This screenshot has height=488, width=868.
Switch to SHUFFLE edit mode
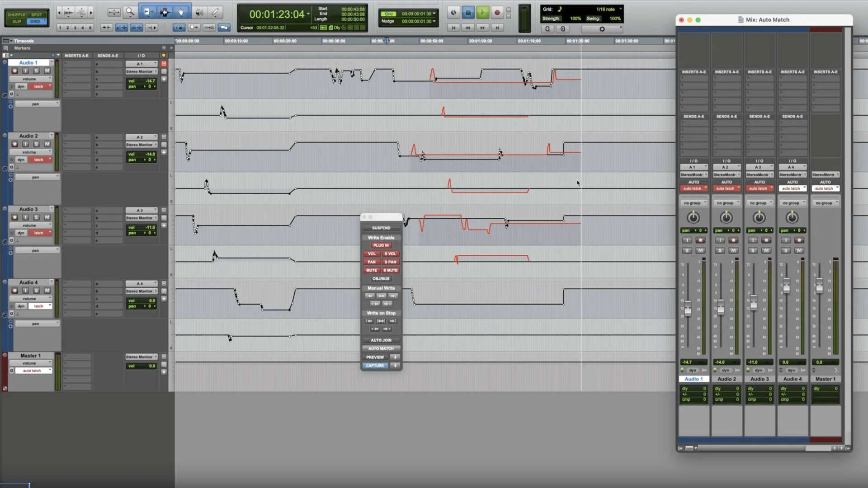click(x=17, y=14)
